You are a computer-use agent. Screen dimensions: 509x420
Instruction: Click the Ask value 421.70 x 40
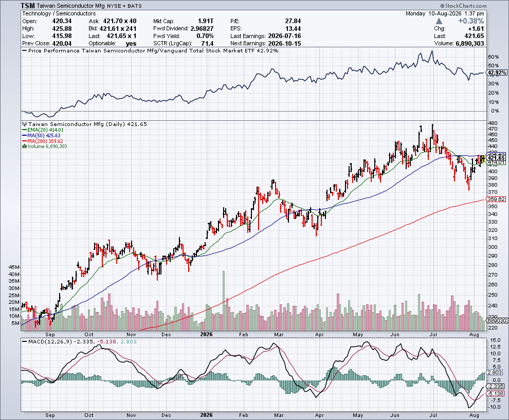click(120, 21)
